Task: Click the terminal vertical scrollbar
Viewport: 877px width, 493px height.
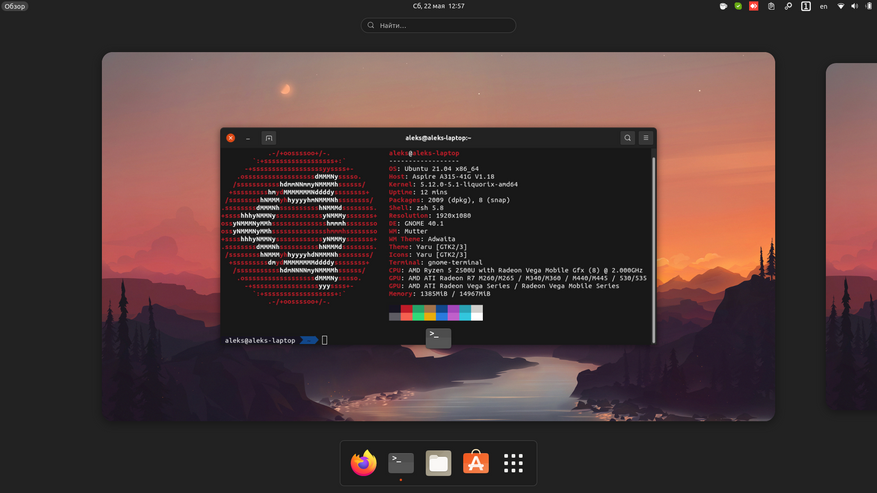Action: (x=653, y=250)
